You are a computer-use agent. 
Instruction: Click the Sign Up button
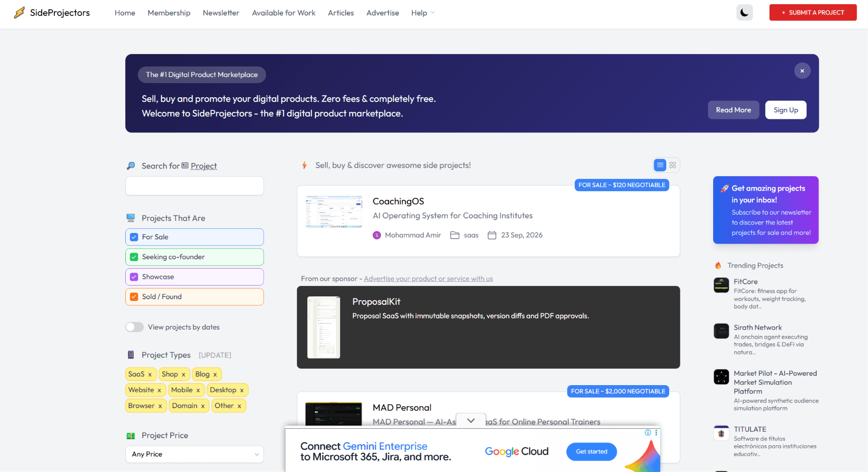785,110
